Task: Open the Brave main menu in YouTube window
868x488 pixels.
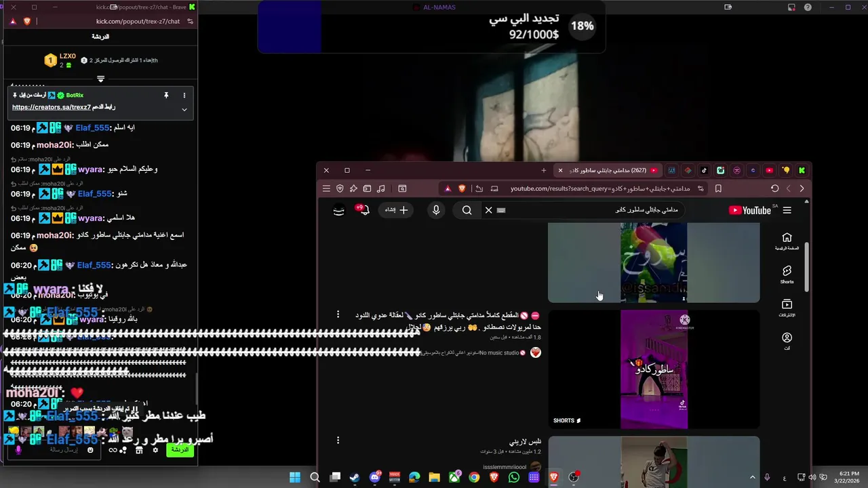Action: pos(326,188)
